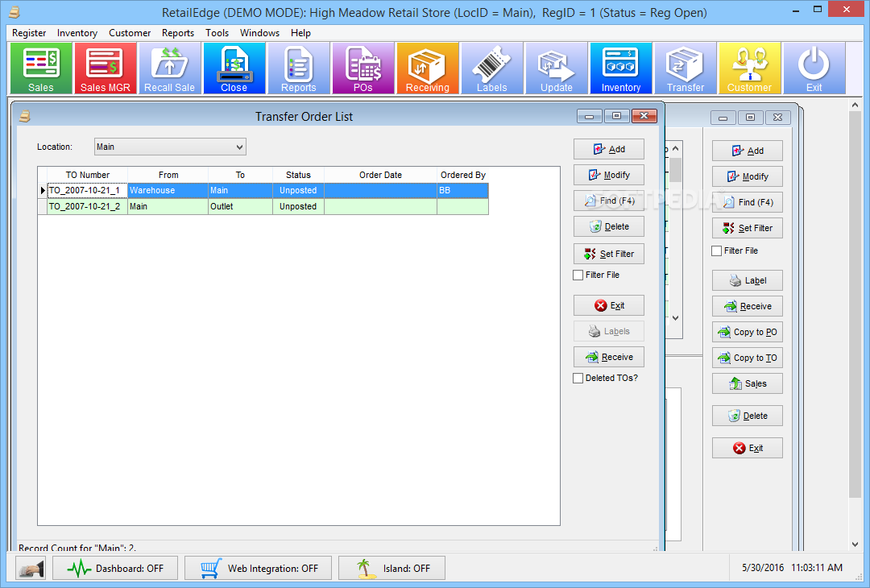The image size is (870, 588).
Task: Click the Ordered By column header
Action: [462, 175]
